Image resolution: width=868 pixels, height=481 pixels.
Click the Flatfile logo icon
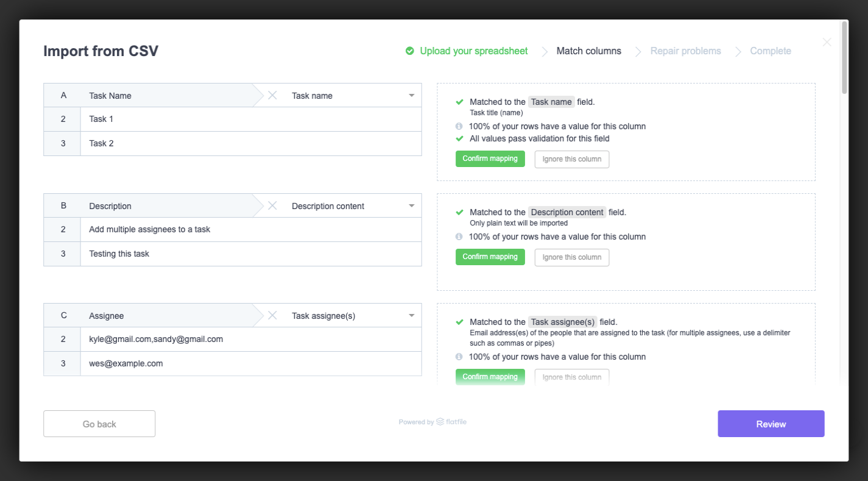(x=440, y=421)
